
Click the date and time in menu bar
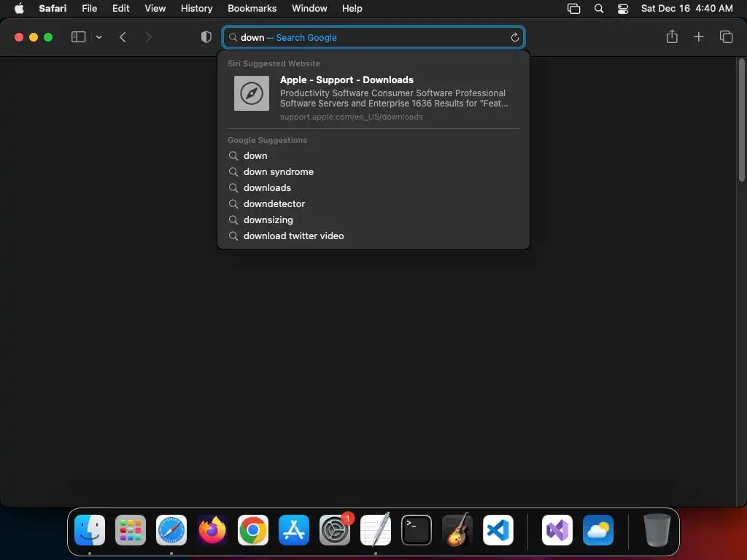686,8
